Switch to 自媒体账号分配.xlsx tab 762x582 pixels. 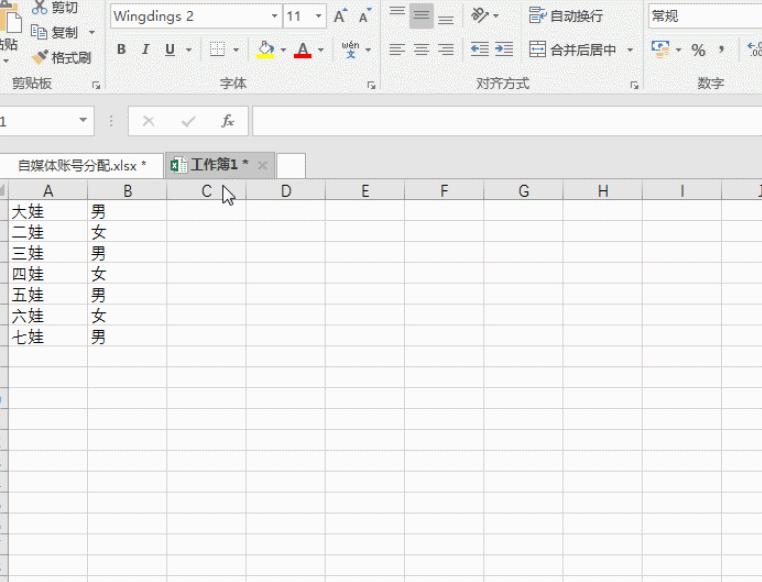pyautogui.click(x=82, y=166)
